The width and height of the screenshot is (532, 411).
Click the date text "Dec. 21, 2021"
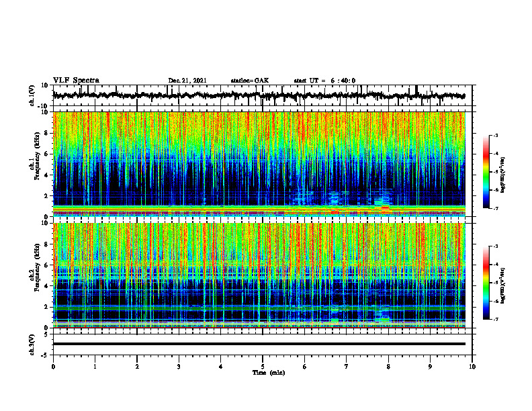(x=187, y=81)
